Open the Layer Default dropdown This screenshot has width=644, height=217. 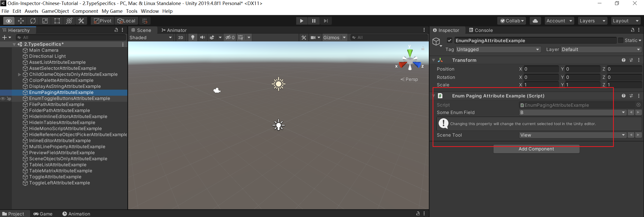pos(601,49)
